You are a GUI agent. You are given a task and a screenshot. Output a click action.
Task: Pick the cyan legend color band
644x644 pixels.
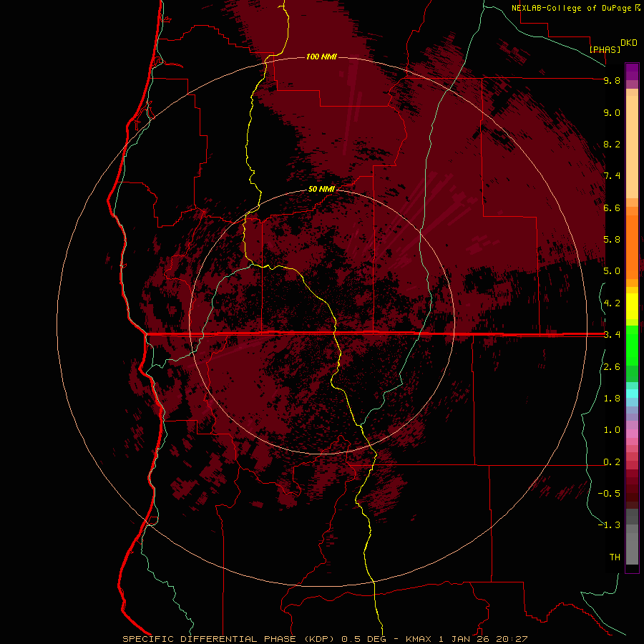[632, 394]
